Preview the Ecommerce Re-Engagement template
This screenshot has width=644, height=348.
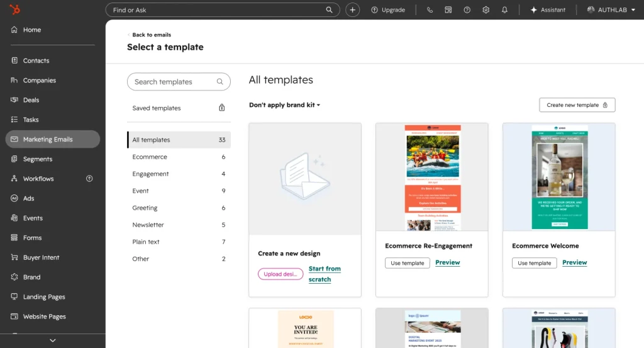(448, 262)
